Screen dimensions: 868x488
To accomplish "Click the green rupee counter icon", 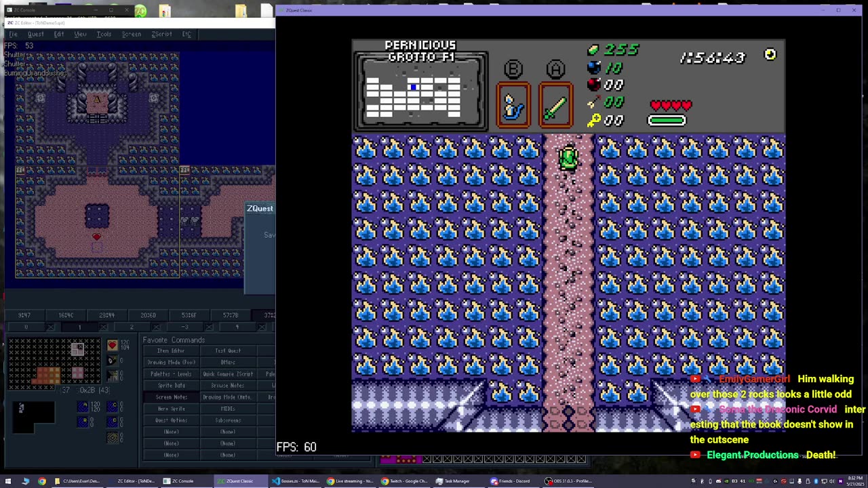I will point(593,50).
